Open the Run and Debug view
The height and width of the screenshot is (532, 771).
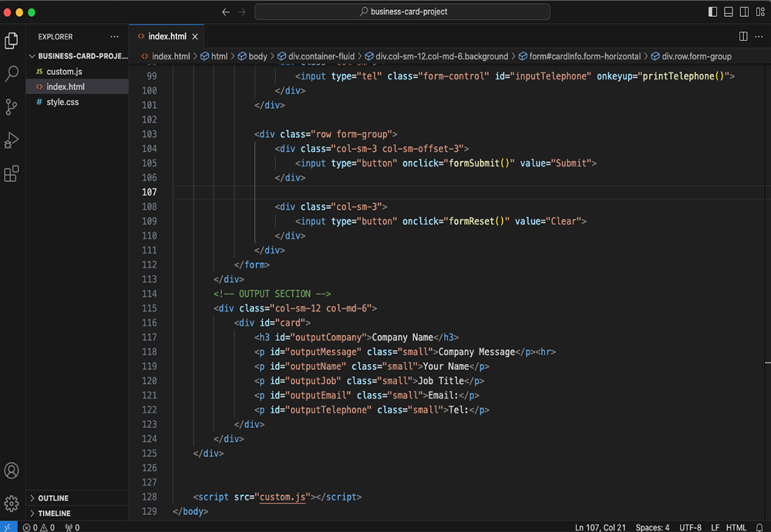[12, 140]
